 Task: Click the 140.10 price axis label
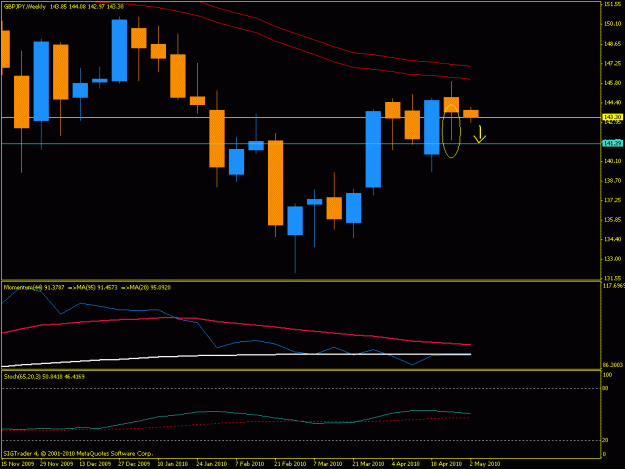pos(612,161)
